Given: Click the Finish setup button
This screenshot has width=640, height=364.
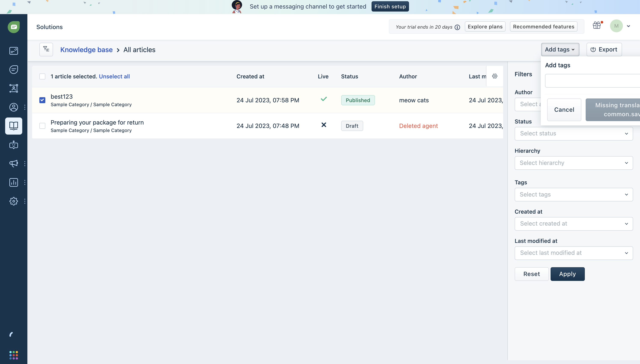Looking at the screenshot, I should (390, 6).
